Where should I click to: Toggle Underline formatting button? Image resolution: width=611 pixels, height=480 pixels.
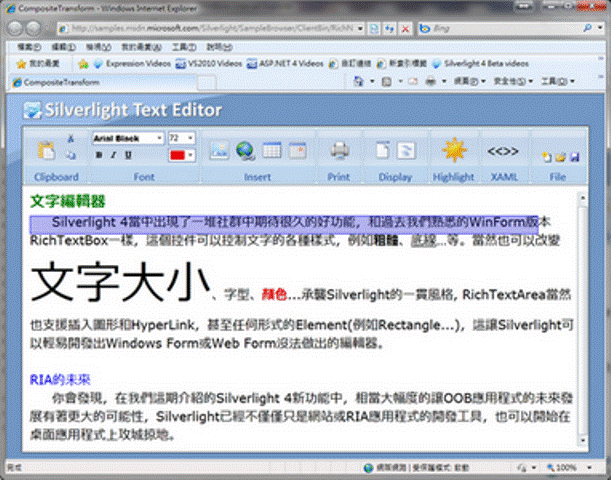(128, 155)
